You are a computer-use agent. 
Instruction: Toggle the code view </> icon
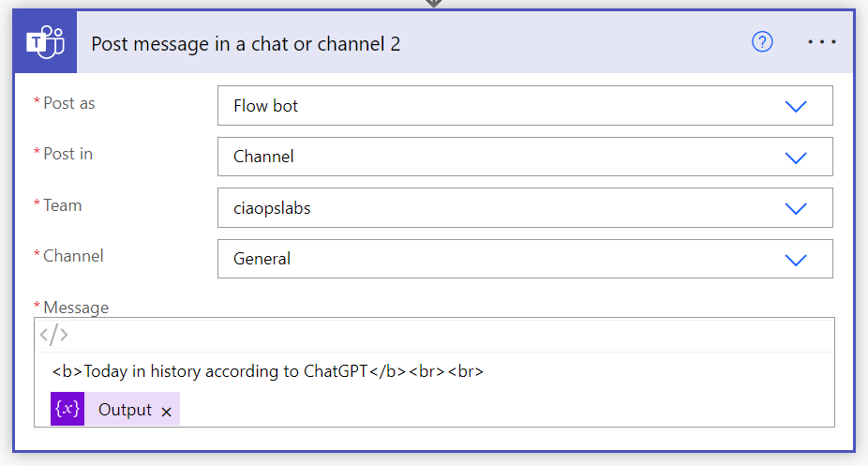coord(53,335)
